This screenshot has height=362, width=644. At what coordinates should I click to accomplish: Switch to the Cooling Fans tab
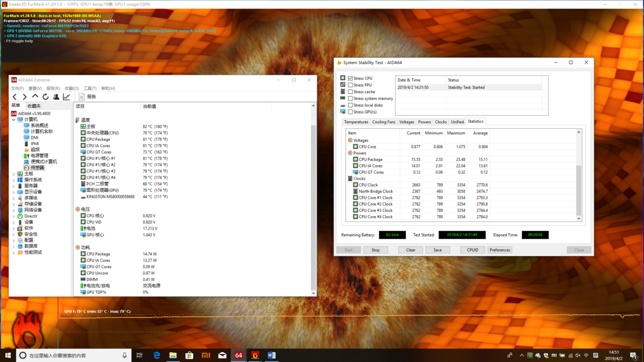pyautogui.click(x=384, y=122)
